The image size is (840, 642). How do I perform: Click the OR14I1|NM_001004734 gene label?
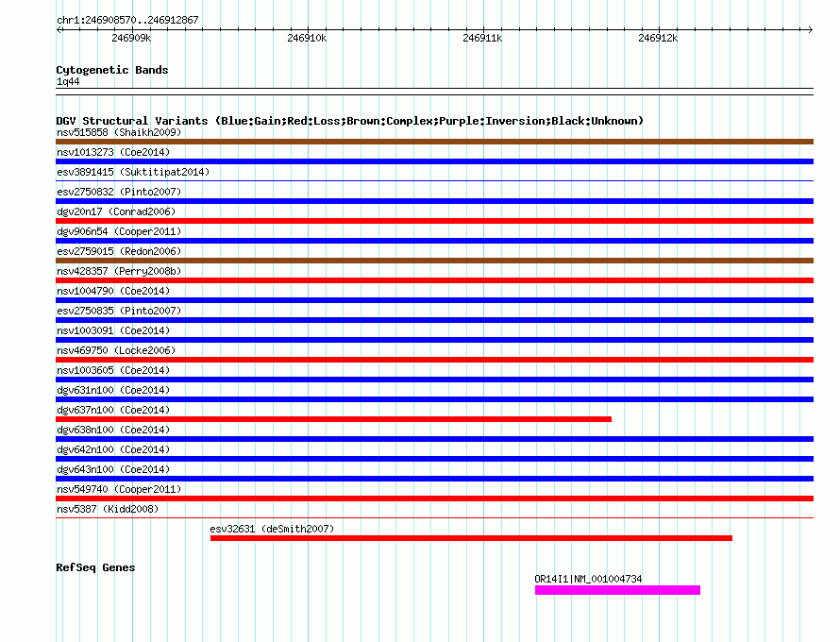pos(588,579)
